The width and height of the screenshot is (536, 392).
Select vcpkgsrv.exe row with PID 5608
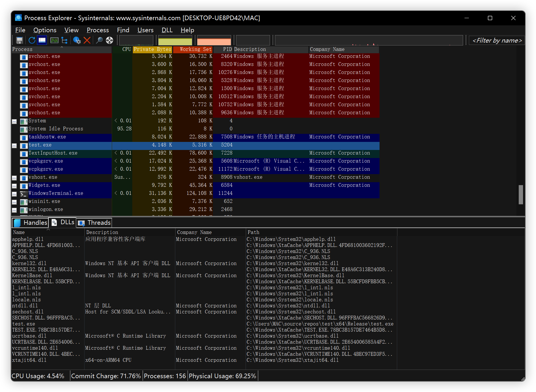[x=195, y=161]
